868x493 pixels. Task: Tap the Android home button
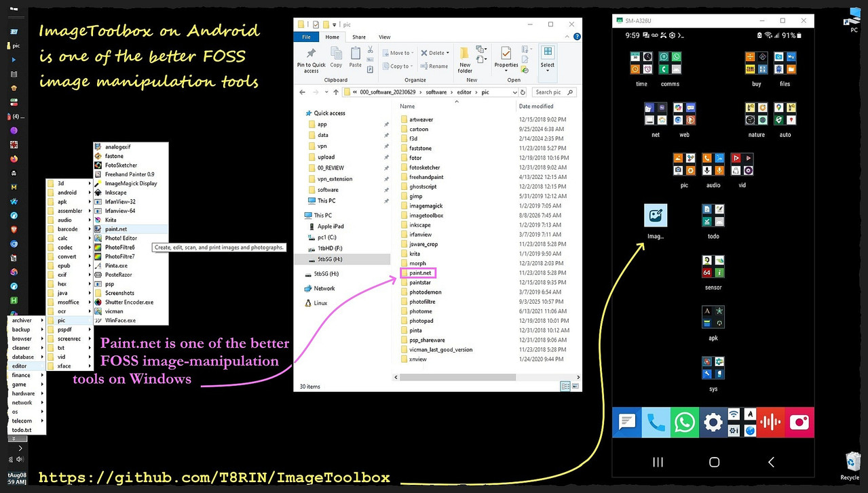click(x=714, y=462)
